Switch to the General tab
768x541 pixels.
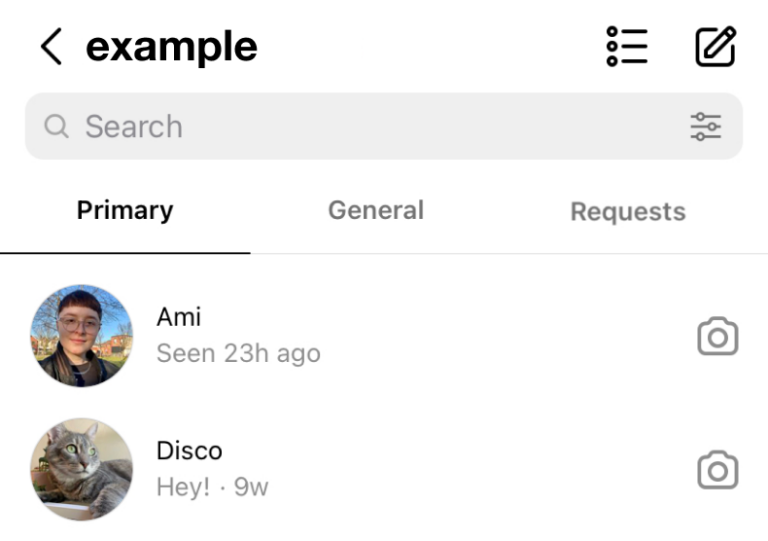[x=376, y=211]
